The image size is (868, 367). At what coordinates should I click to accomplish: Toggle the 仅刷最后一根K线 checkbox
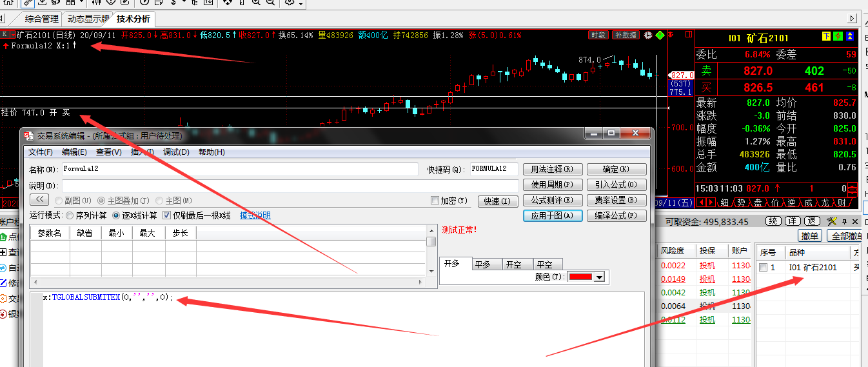[x=166, y=215]
